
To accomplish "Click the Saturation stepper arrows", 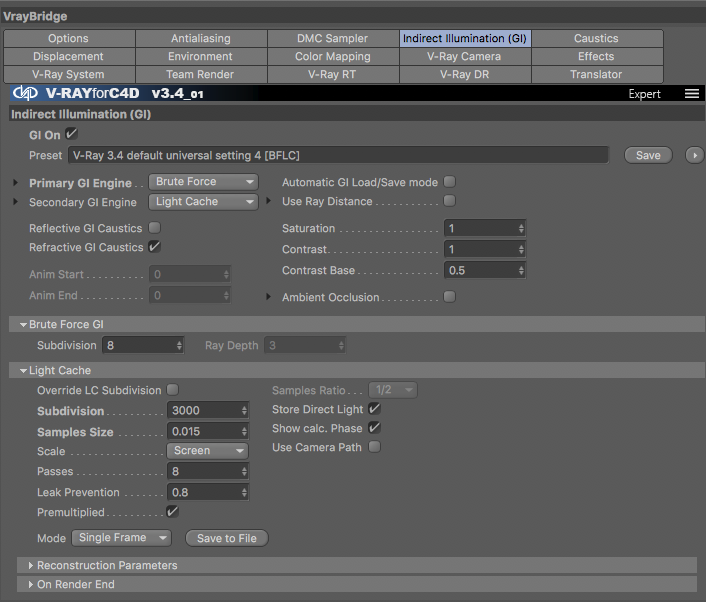I will (x=521, y=228).
